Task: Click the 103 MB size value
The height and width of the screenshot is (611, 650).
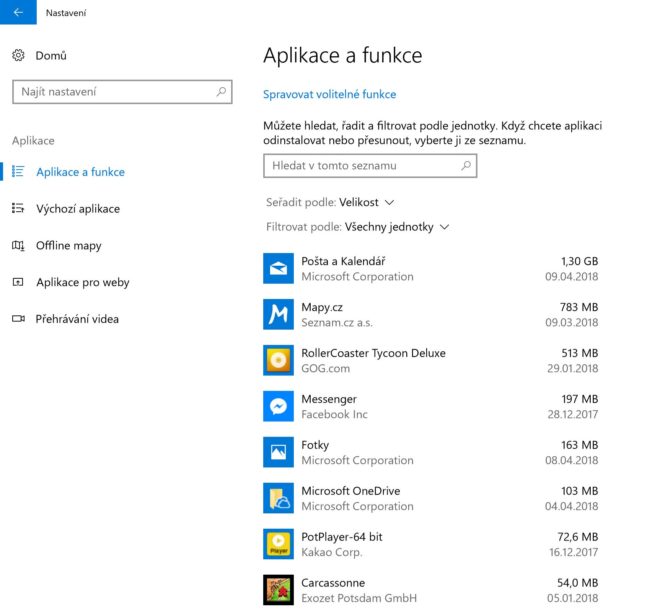Action: click(580, 491)
